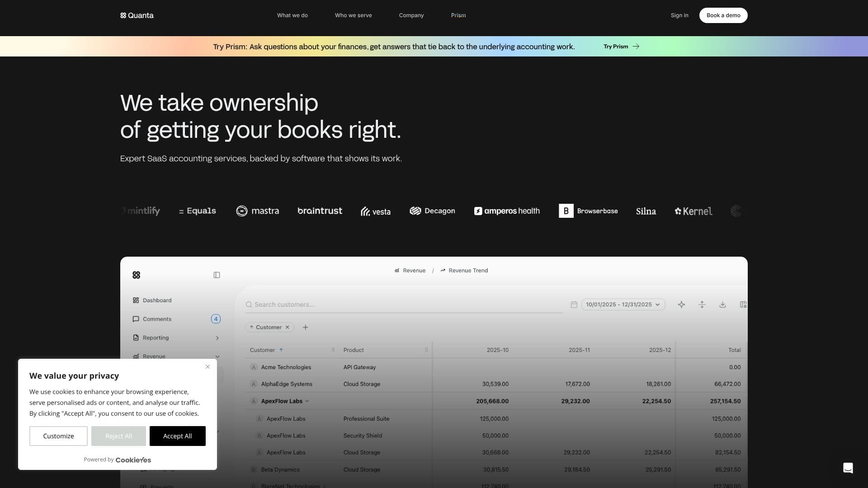
Task: Collapse the Revenue sidebar section
Action: click(217, 357)
